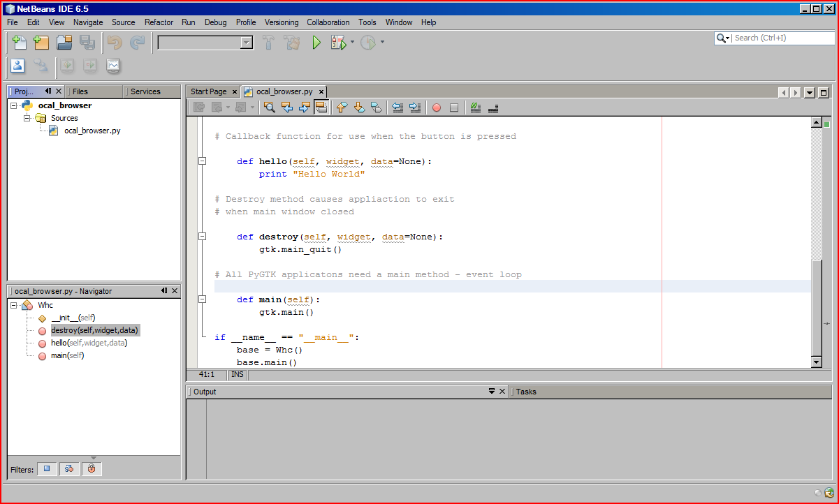Toggle the Highlight Search editor button

click(321, 108)
